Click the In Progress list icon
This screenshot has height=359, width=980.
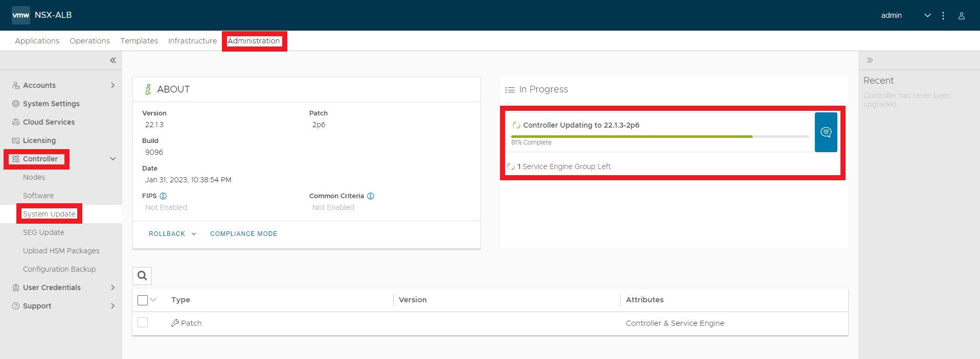510,90
